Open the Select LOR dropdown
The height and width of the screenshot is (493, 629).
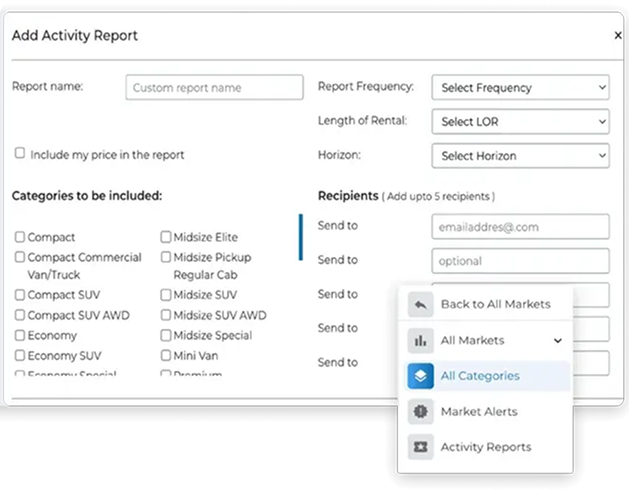pos(520,122)
